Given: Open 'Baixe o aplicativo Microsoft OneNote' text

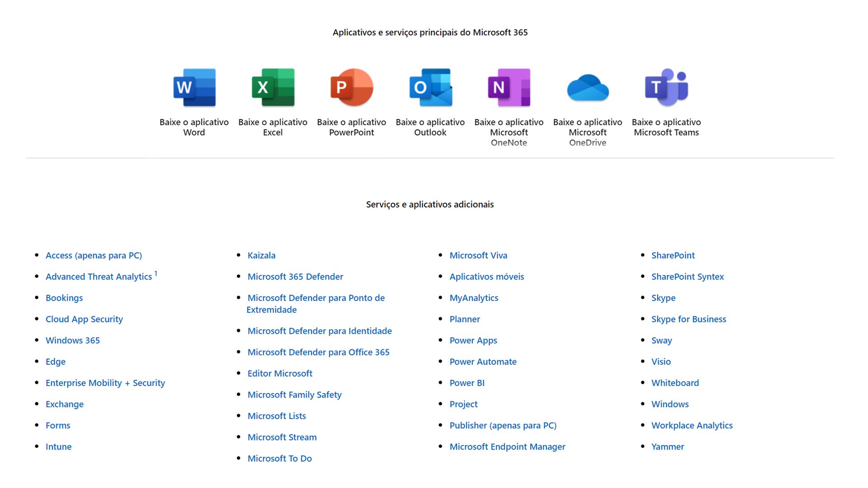Looking at the screenshot, I should click(509, 132).
